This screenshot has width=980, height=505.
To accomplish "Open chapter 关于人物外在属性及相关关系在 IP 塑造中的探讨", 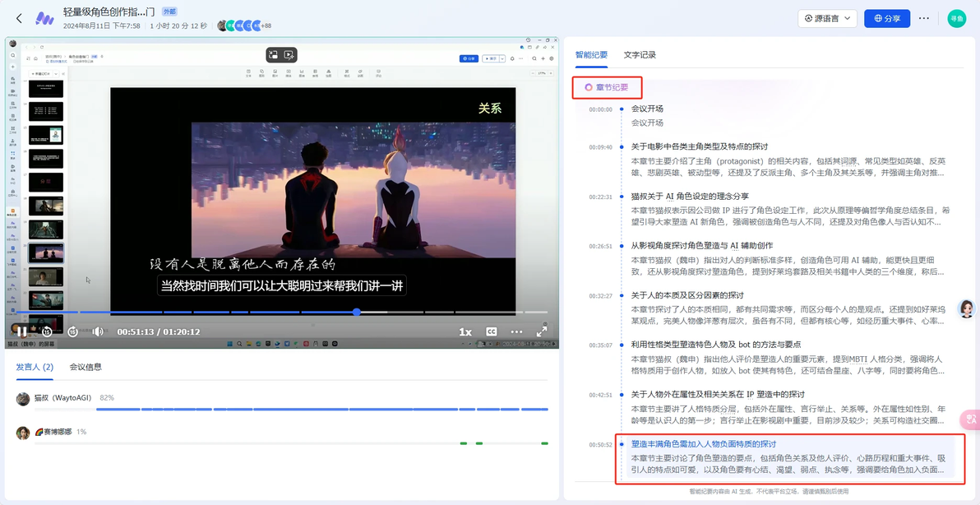I will pyautogui.click(x=718, y=394).
